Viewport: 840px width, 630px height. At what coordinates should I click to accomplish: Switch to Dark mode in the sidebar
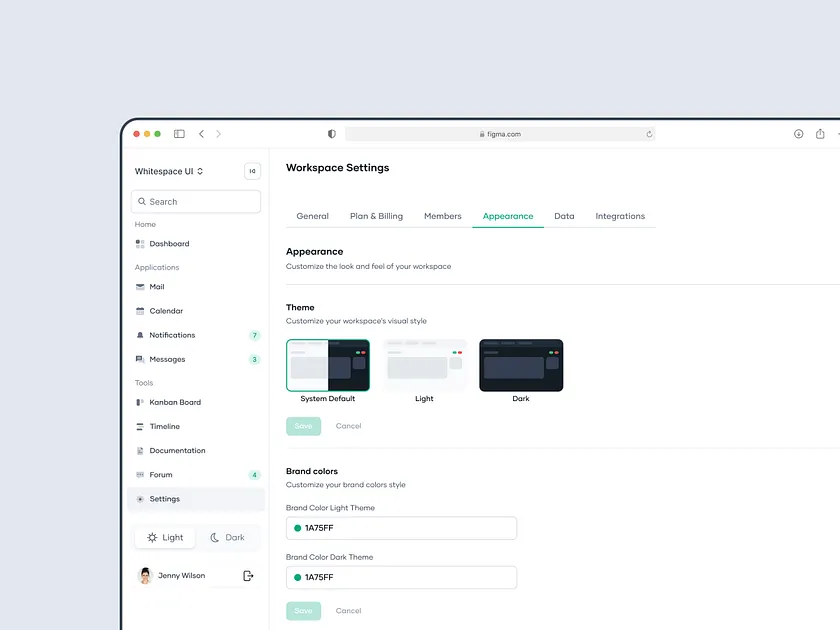[228, 537]
